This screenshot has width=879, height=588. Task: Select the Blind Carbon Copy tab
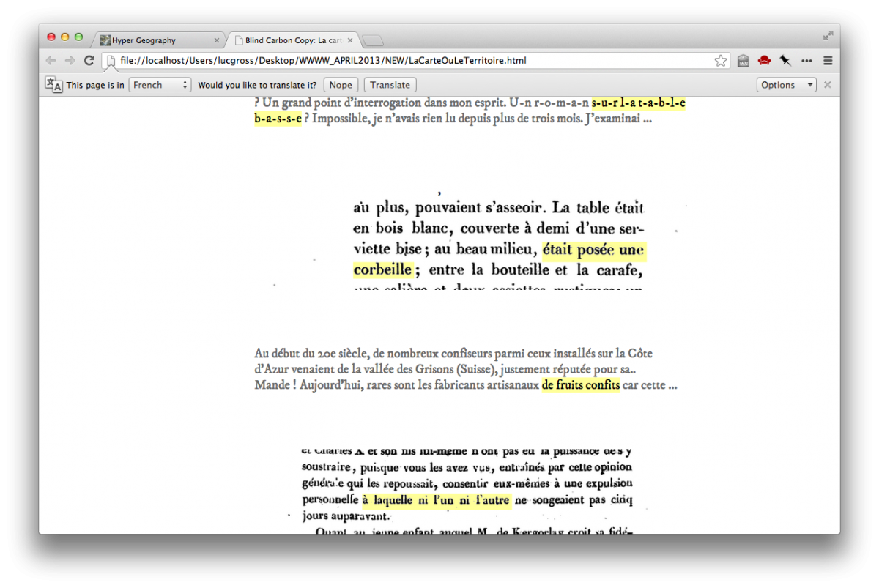293,40
